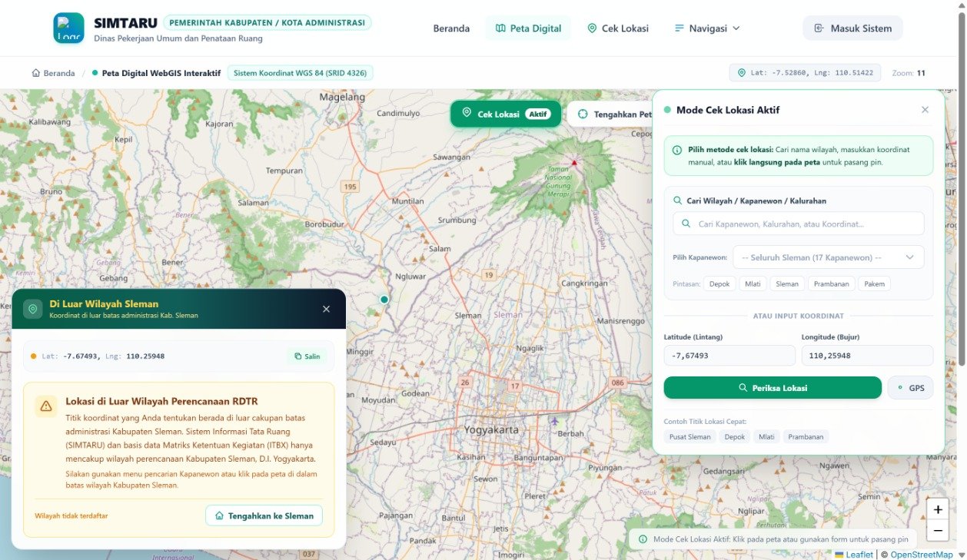Click the Salin copy coordinates button
This screenshot has height=560, width=967.
click(307, 356)
